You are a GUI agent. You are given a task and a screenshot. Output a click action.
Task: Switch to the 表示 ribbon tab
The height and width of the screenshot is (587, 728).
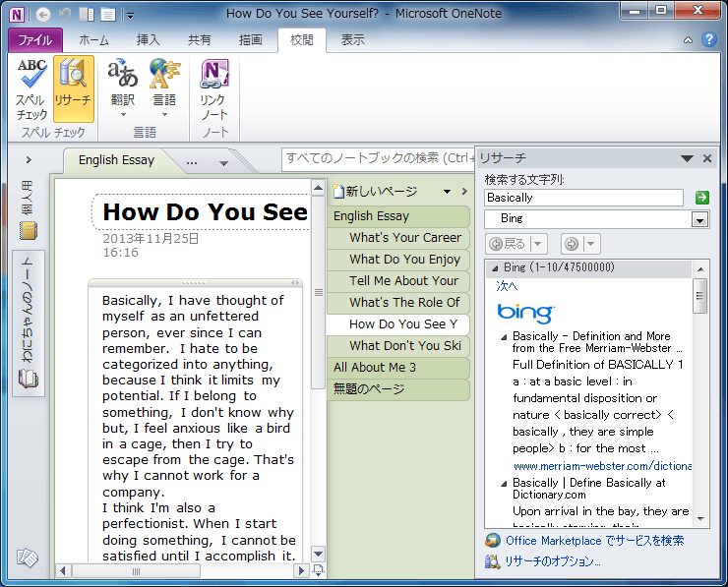click(353, 40)
